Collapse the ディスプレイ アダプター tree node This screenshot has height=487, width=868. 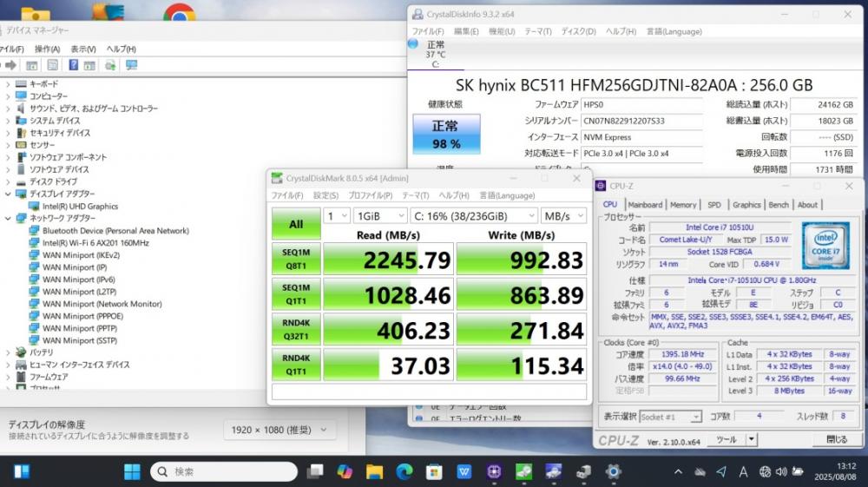8,194
